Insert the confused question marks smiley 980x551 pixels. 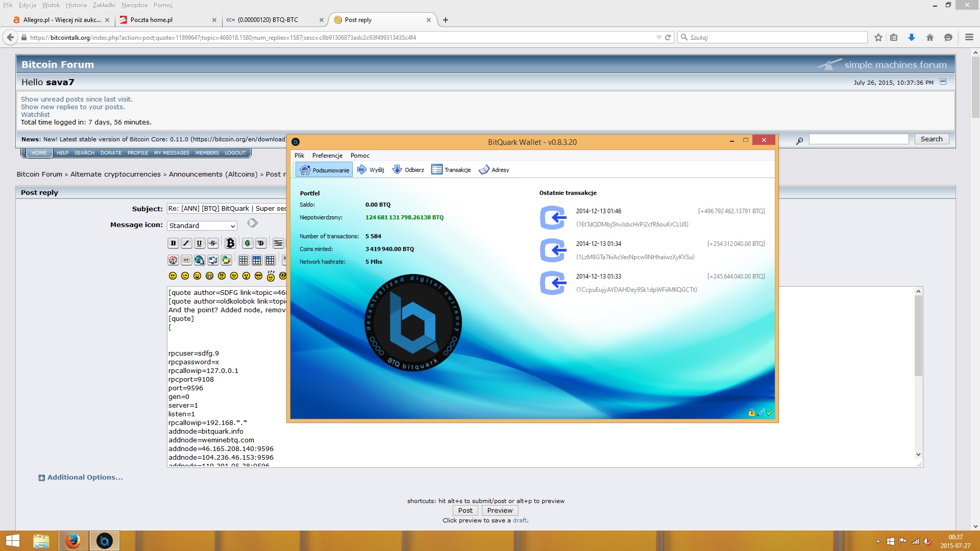(271, 275)
